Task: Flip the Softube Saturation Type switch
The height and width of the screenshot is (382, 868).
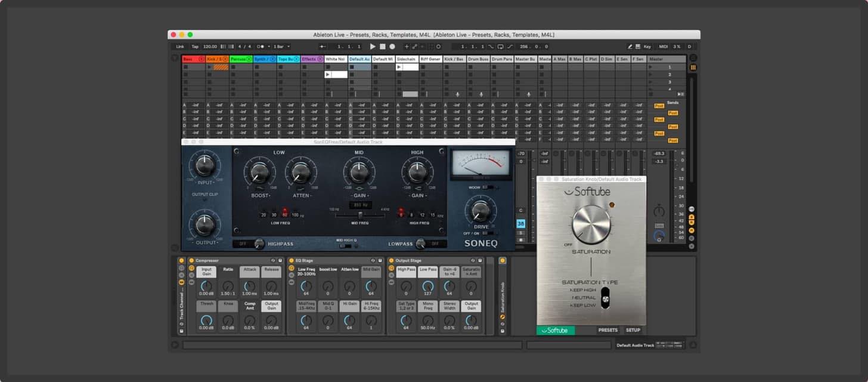Action: [605, 298]
